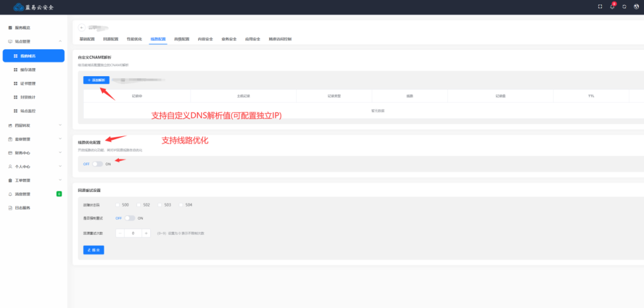Focus the 回源重试次数 number field
The width and height of the screenshot is (644, 308).
coord(133,233)
